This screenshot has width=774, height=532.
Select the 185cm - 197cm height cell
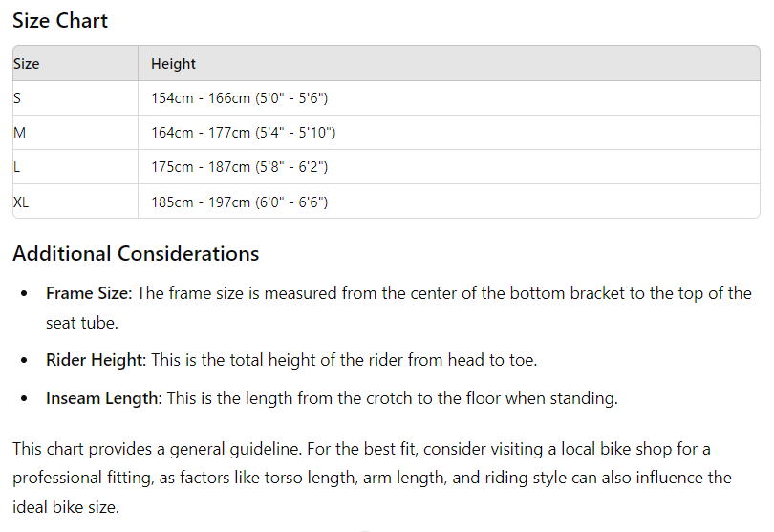point(239,202)
